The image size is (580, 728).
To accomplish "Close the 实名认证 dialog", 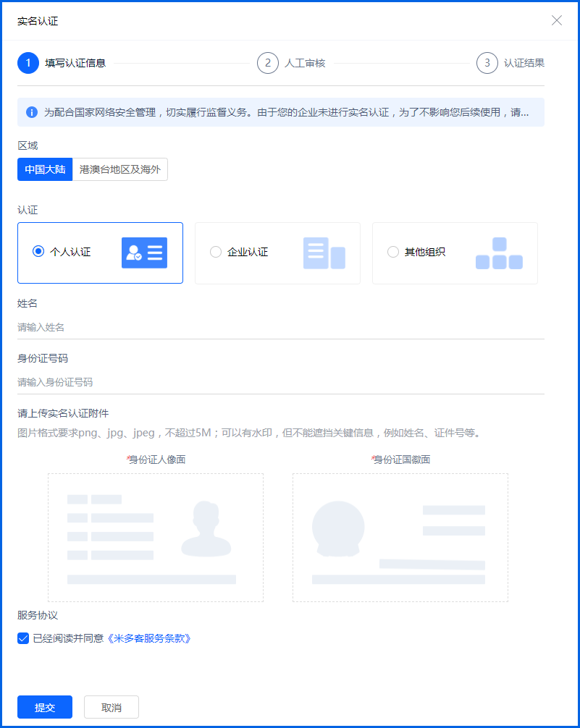I will (556, 20).
